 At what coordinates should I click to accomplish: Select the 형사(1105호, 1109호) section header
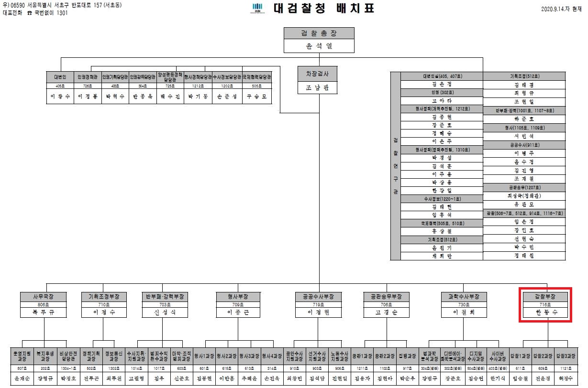tap(524, 128)
